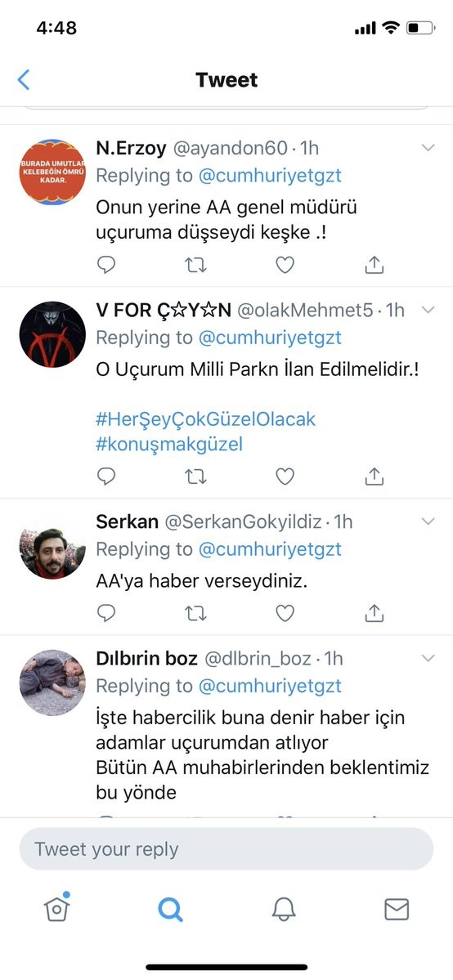Open the #HerŞeyÇokGüzelOlacak hashtag
Image resolution: width=453 pixels, height=980 pixels.
point(206,418)
